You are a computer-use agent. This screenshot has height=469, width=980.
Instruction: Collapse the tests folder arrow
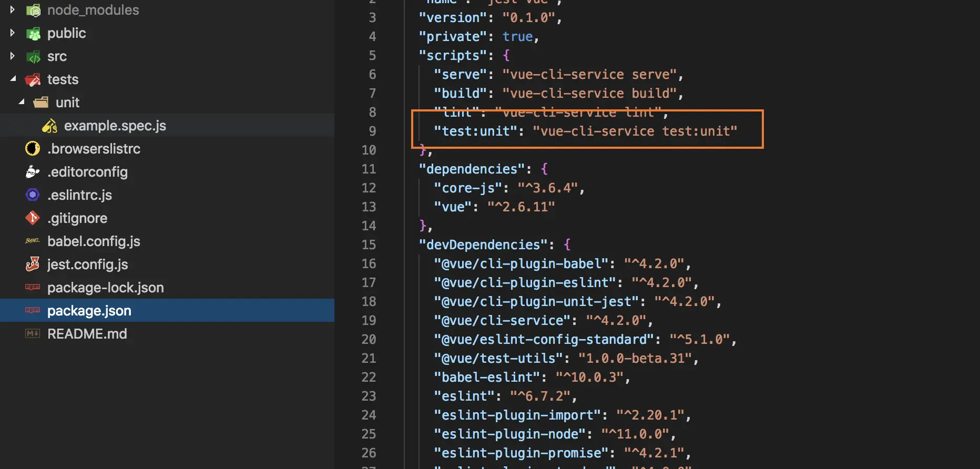pyautogui.click(x=13, y=79)
